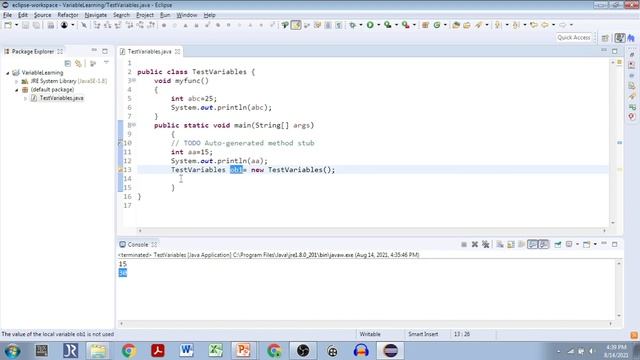Screen dimensions: 640x360
Task: Select the Package Explorer tab
Action: point(33,51)
